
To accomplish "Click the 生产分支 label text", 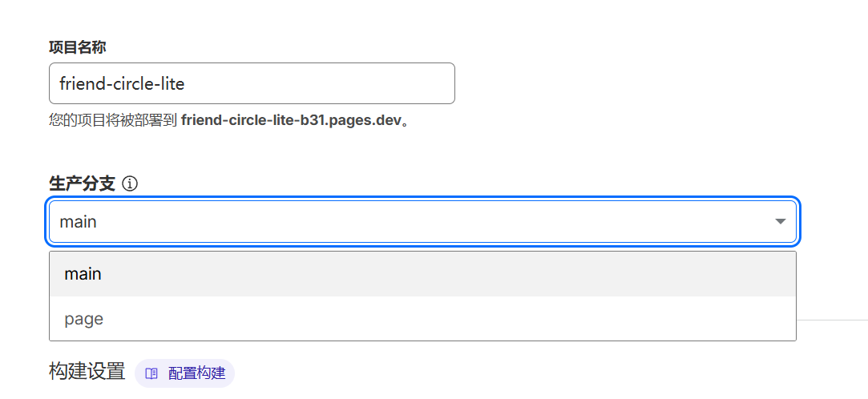I will (82, 184).
